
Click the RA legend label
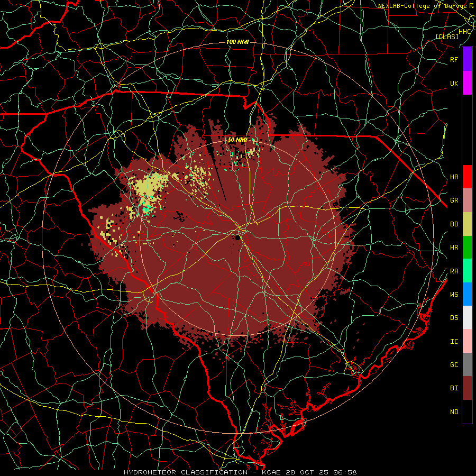pyautogui.click(x=454, y=271)
